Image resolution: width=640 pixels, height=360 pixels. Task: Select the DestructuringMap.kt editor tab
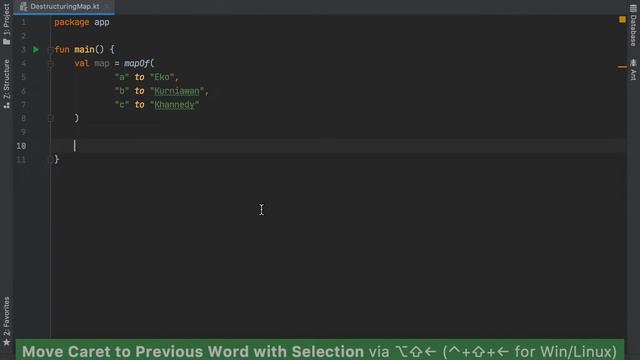(x=64, y=7)
